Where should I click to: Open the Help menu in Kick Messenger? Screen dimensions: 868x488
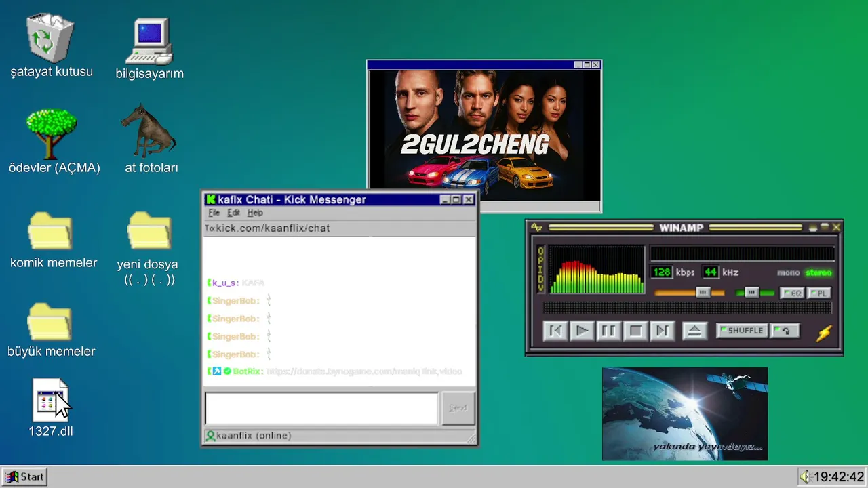point(255,213)
